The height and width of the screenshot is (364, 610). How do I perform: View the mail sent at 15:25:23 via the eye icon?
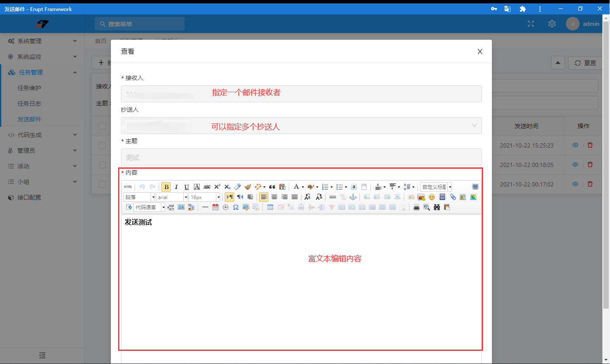[x=575, y=145]
